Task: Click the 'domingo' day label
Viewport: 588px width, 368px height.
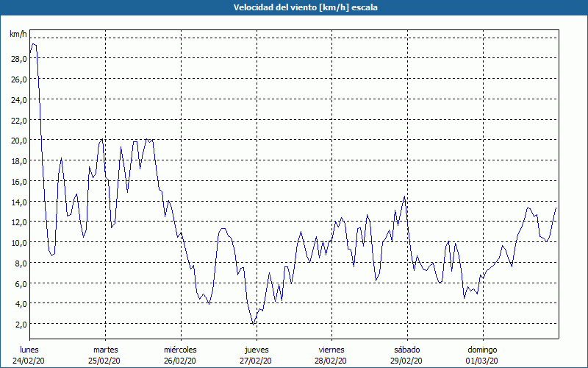Action: (x=482, y=350)
